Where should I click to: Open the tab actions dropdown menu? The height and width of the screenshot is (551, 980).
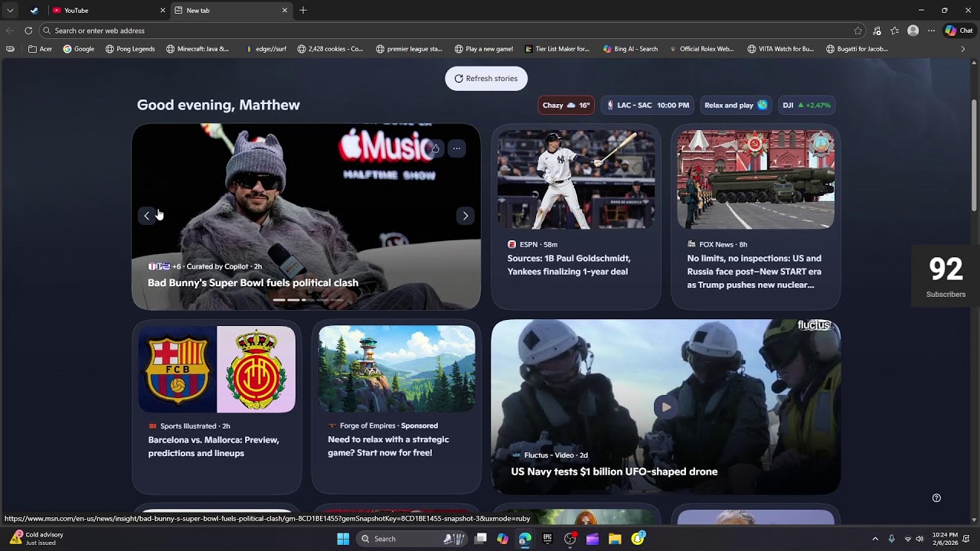(10, 11)
